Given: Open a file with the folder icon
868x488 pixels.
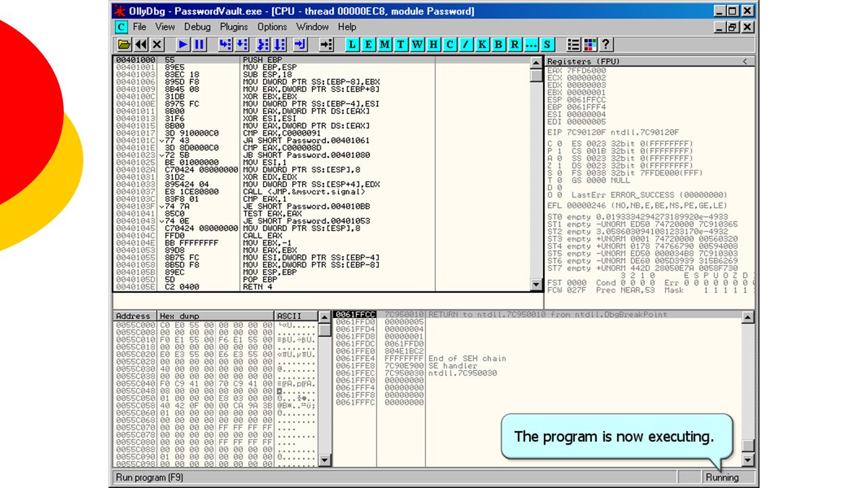Looking at the screenshot, I should click(124, 45).
